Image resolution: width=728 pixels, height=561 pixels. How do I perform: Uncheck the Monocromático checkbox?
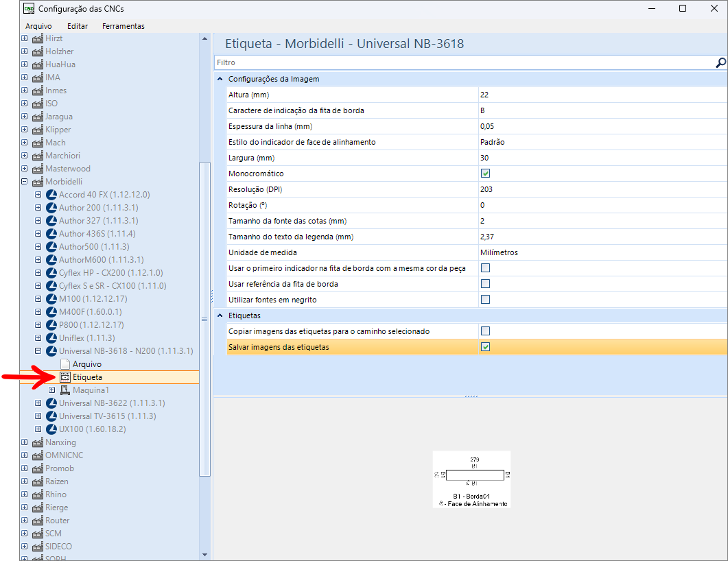(x=485, y=174)
